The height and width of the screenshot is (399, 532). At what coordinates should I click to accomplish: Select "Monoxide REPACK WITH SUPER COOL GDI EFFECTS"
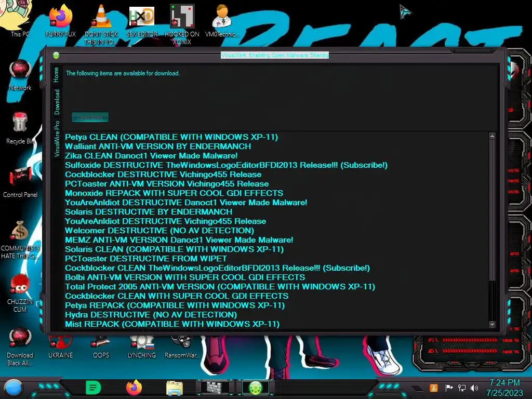click(x=174, y=193)
